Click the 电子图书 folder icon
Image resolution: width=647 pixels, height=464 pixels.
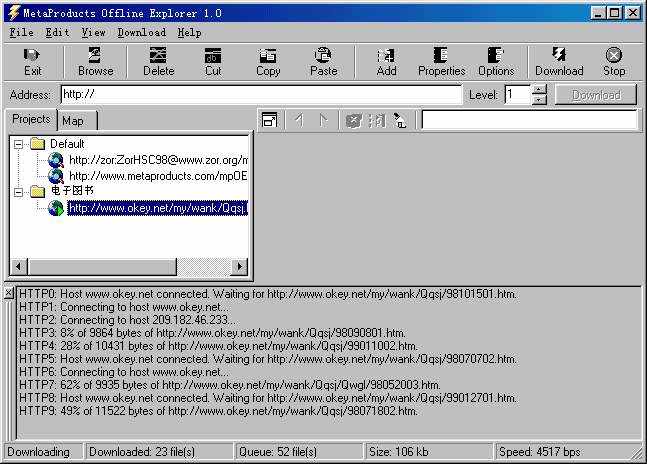38,191
